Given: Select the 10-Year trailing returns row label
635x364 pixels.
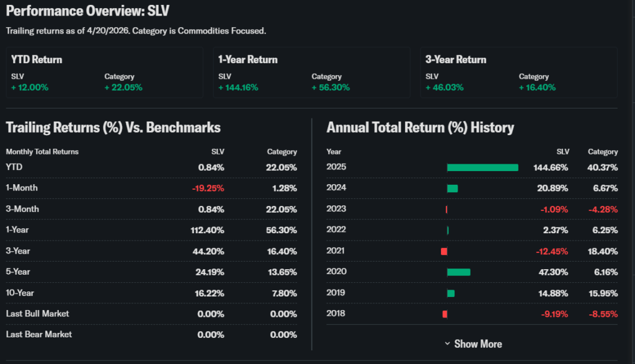Looking at the screenshot, I should point(20,293).
